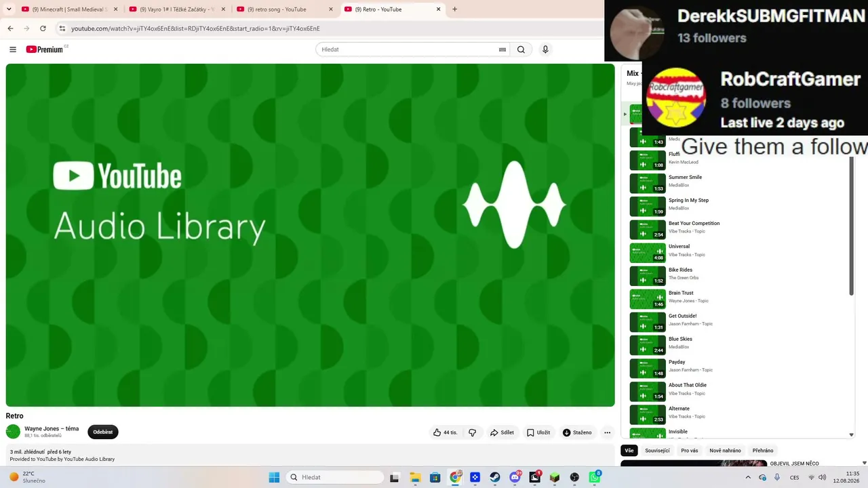Open WhatsApp from the taskbar
This screenshot has height=488, width=868.
click(x=595, y=477)
